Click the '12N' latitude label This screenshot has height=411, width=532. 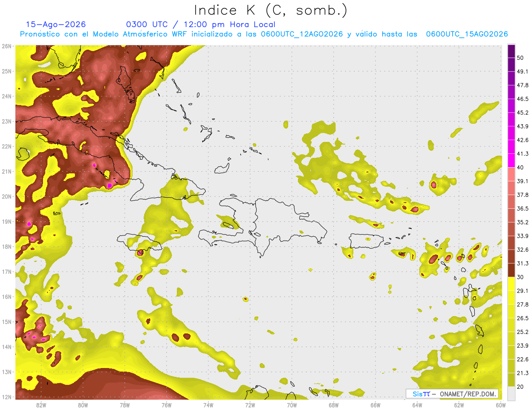coord(6,397)
